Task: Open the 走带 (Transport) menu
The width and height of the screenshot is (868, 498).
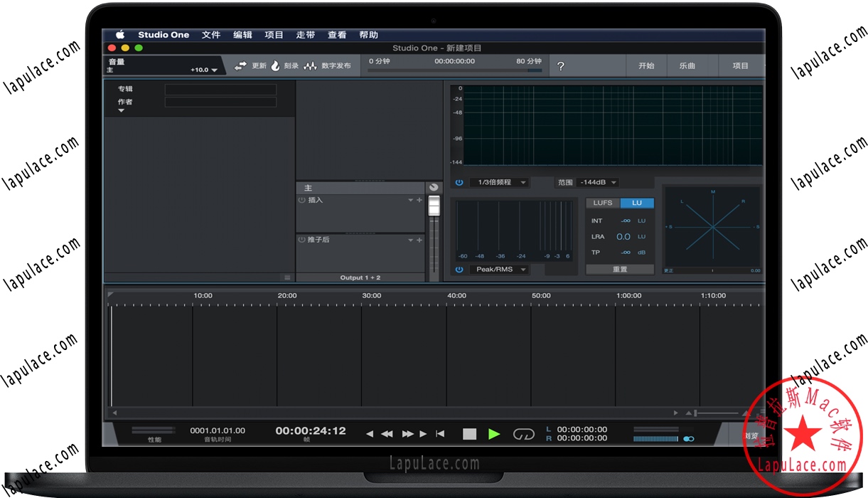Action: tap(306, 35)
